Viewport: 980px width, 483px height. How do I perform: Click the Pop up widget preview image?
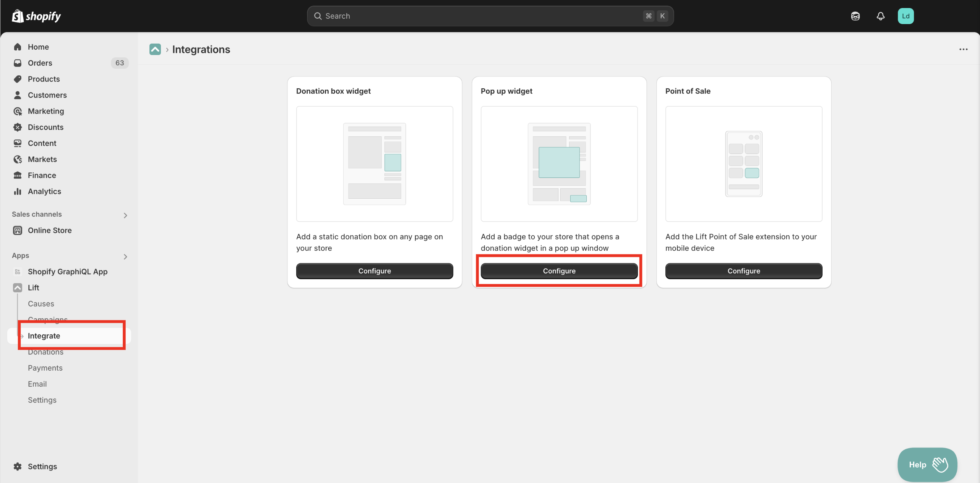point(559,164)
